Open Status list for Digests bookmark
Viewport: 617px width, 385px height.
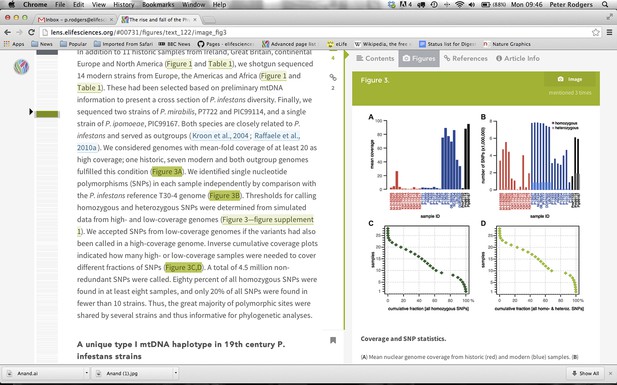tap(448, 44)
